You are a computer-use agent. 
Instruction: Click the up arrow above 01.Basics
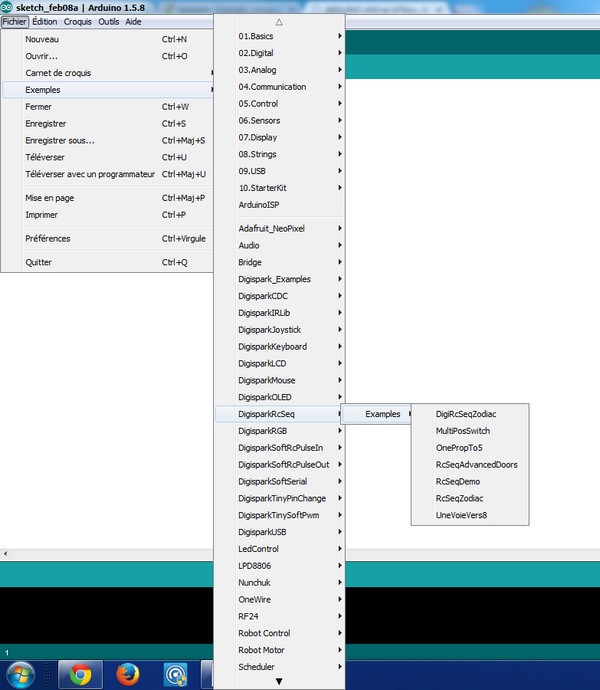[x=279, y=22]
